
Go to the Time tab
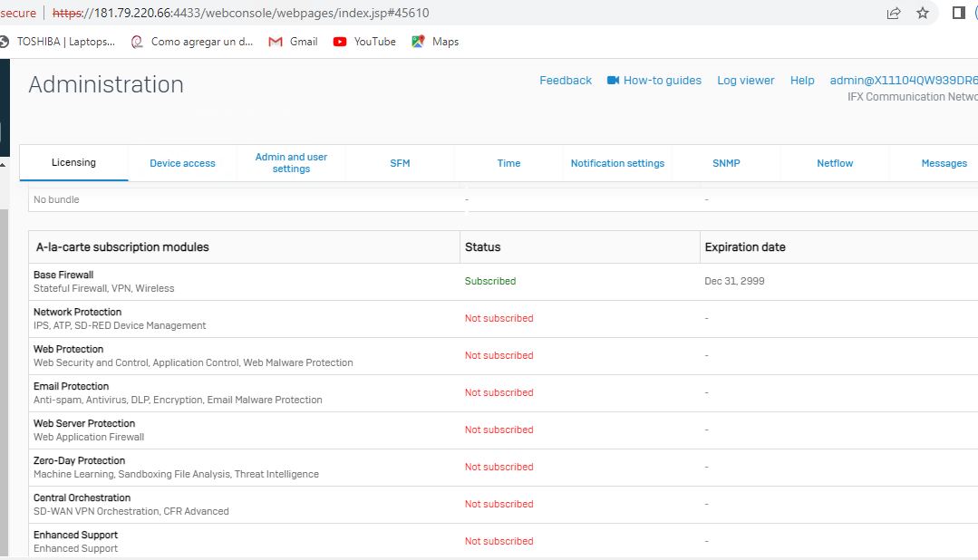[x=508, y=163]
